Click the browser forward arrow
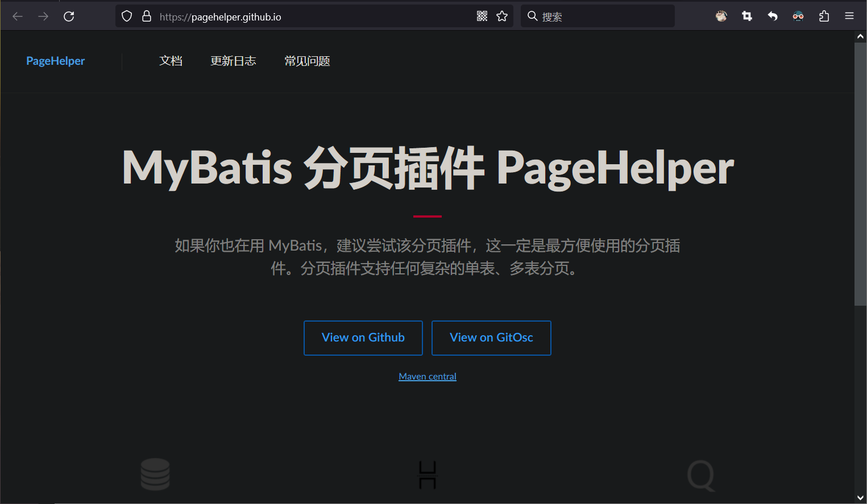This screenshot has height=504, width=867. [x=43, y=16]
